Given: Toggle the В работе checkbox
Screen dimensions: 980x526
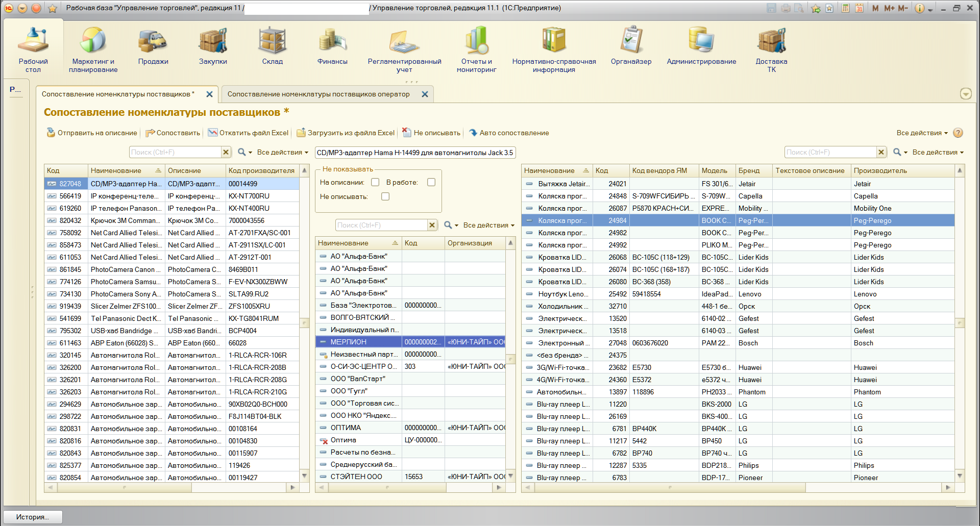Looking at the screenshot, I should (431, 182).
